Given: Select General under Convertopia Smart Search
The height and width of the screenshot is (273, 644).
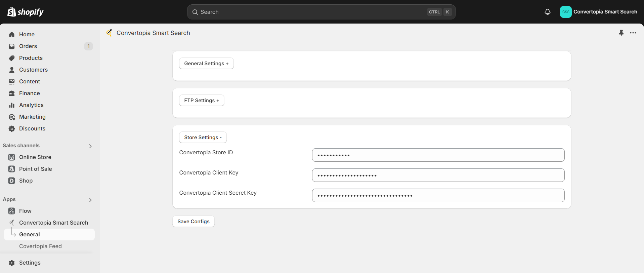Looking at the screenshot, I should (49, 234).
